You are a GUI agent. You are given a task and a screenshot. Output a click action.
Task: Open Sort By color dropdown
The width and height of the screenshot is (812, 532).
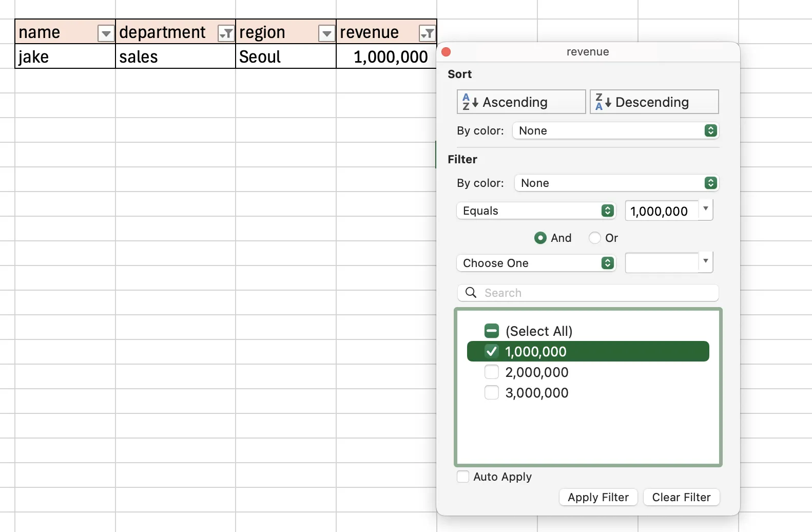615,131
